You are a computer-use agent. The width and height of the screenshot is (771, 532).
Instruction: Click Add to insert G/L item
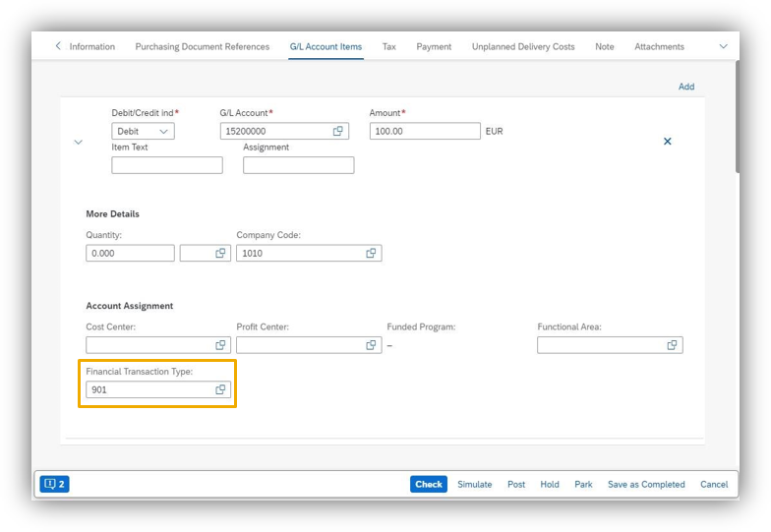686,87
